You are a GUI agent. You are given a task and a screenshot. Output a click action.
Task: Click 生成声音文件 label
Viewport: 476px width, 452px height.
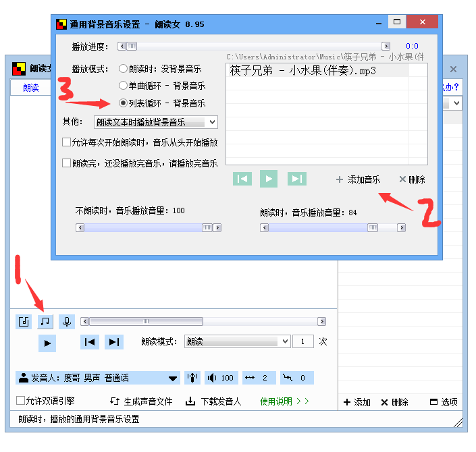tap(148, 401)
